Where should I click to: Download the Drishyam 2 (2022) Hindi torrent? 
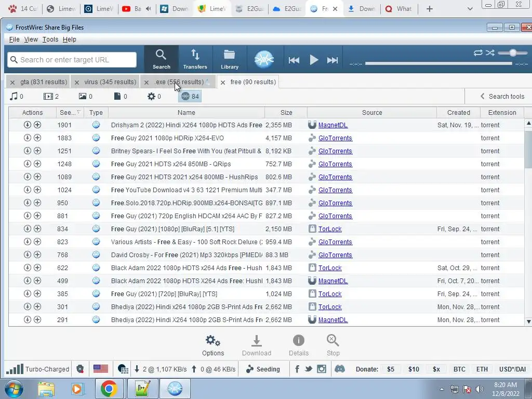(27, 125)
